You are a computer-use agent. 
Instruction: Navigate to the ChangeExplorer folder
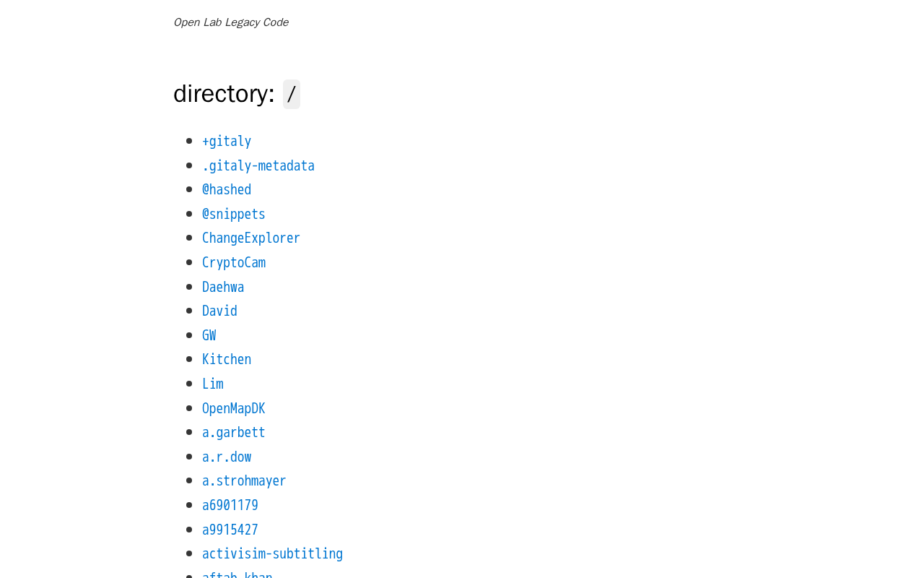coord(251,238)
